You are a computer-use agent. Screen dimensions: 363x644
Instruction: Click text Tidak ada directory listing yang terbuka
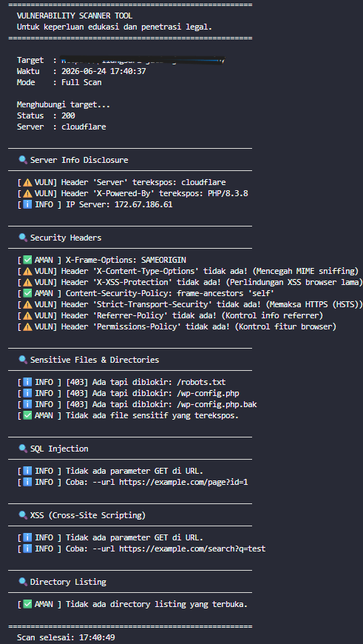tap(157, 604)
